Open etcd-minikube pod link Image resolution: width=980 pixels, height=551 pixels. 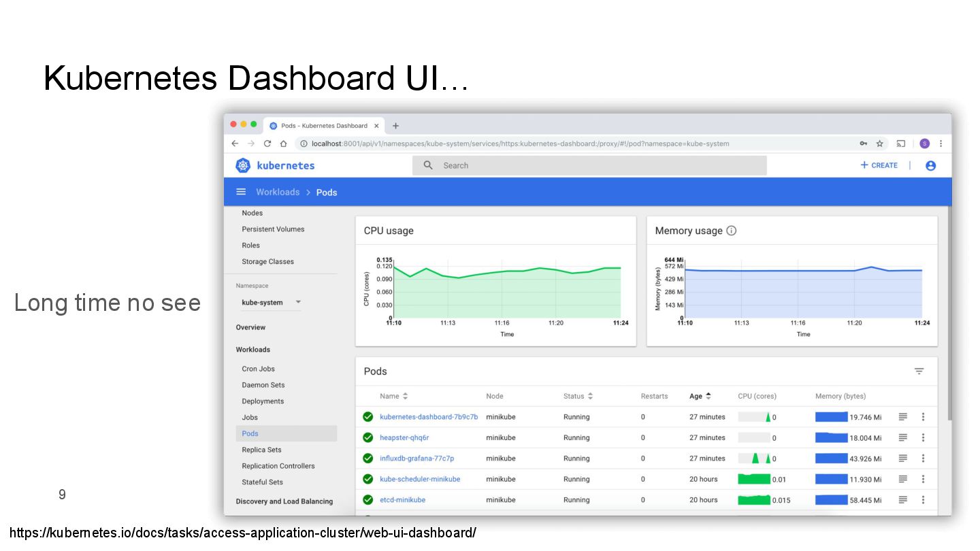click(402, 500)
